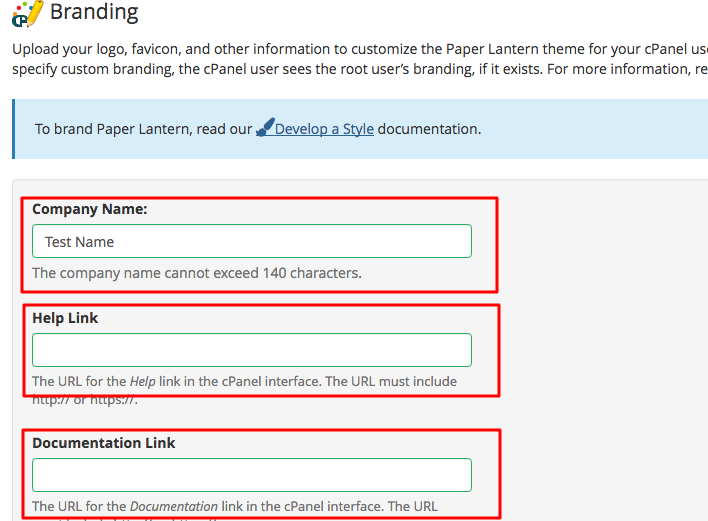The image size is (708, 521).
Task: Click the italic word Documentation in the hint
Action: (x=173, y=506)
